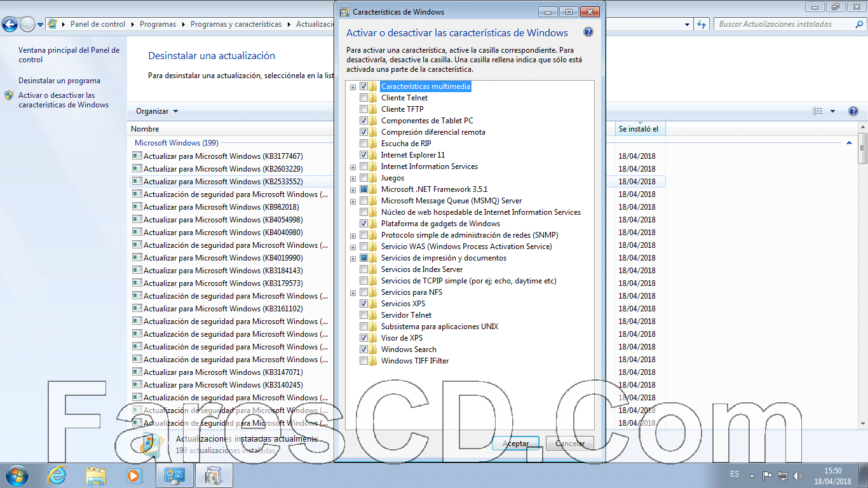Select the Servidor Telnet feature label
The image size is (868, 488).
[406, 315]
